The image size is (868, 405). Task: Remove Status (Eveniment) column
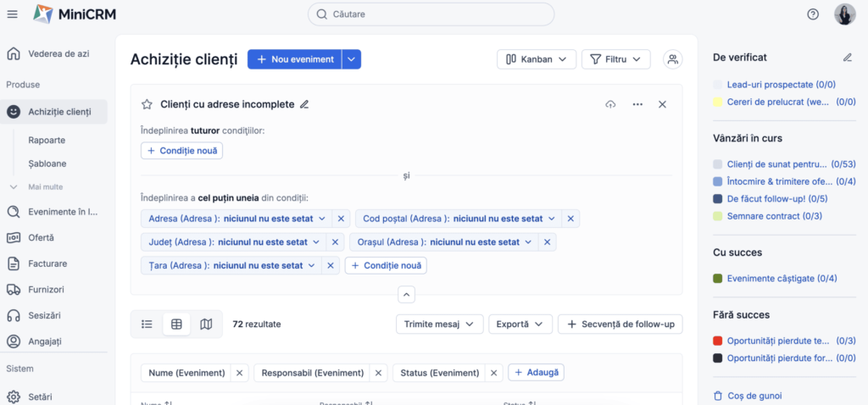(494, 373)
